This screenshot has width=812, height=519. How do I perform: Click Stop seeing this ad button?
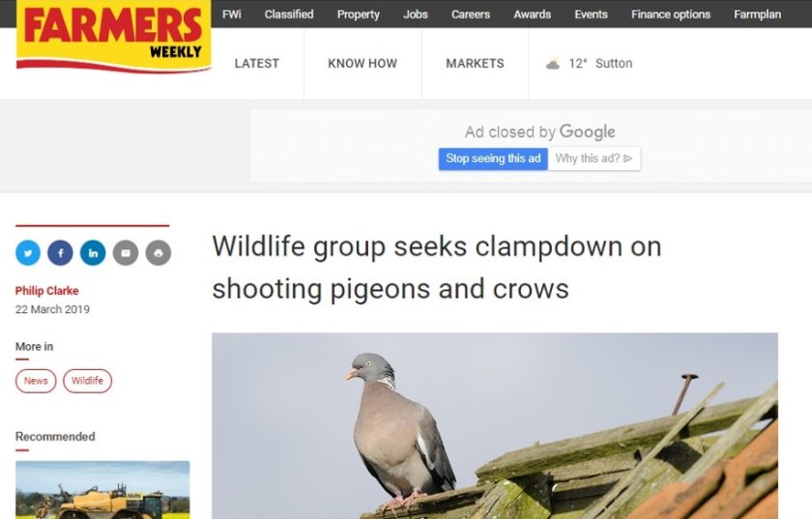pyautogui.click(x=493, y=159)
